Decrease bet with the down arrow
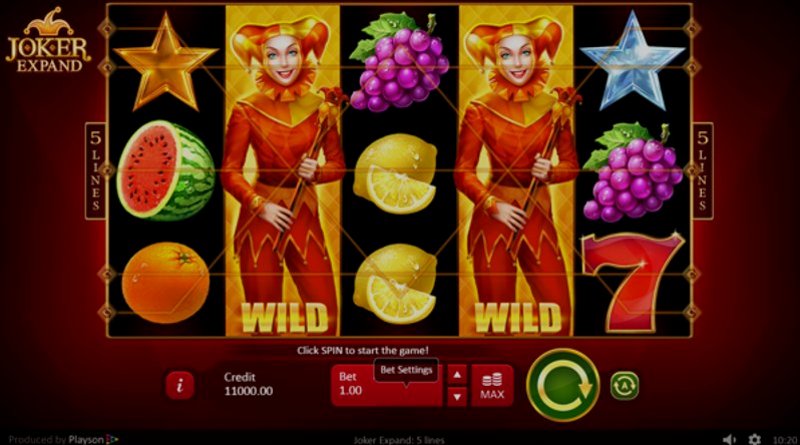Image resolution: width=800 pixels, height=445 pixels. click(x=457, y=397)
